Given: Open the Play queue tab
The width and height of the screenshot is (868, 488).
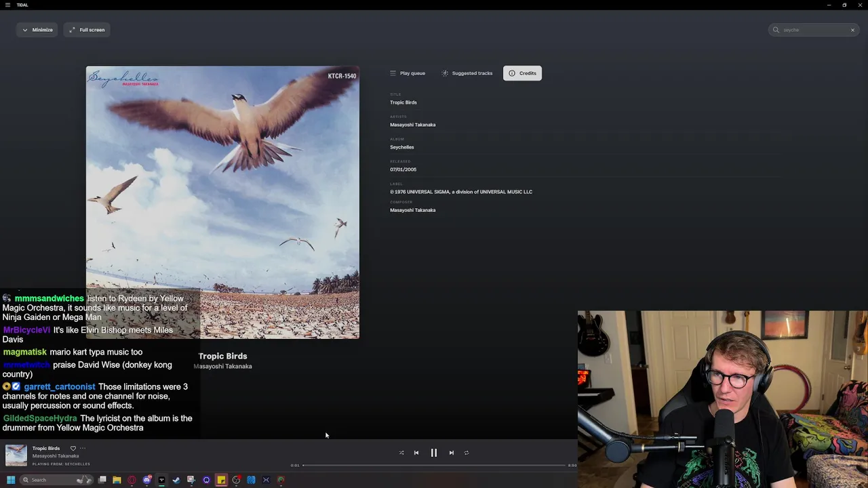Looking at the screenshot, I should [408, 73].
